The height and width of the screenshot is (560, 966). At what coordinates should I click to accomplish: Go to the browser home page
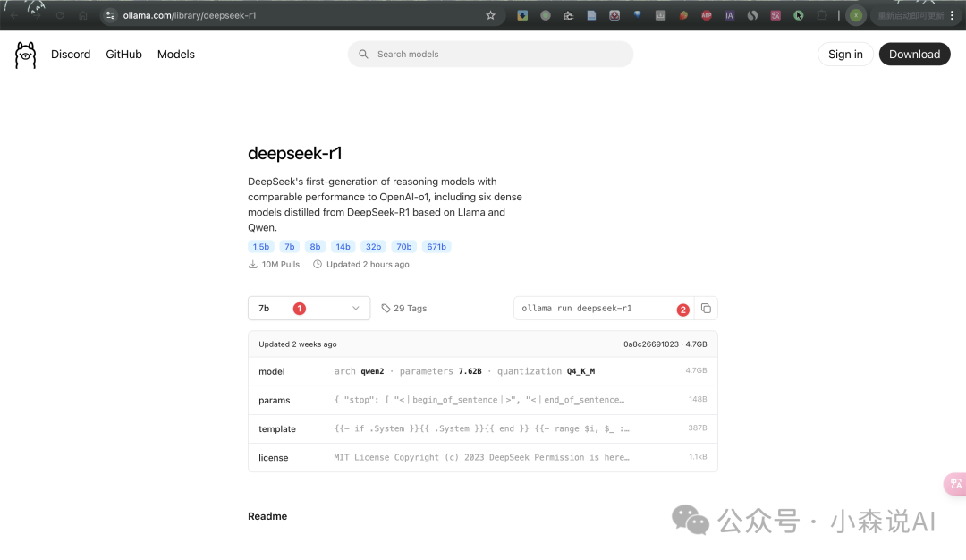pyautogui.click(x=83, y=15)
